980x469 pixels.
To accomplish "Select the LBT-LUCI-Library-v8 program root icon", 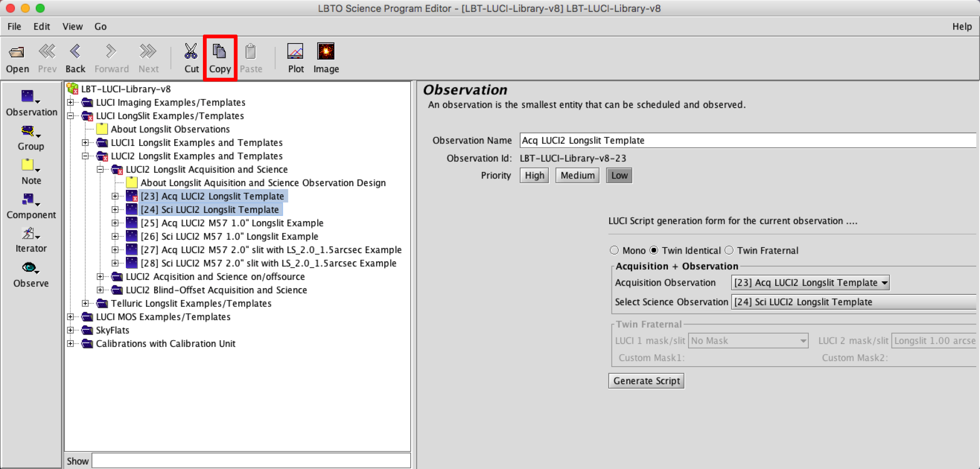I will [73, 89].
